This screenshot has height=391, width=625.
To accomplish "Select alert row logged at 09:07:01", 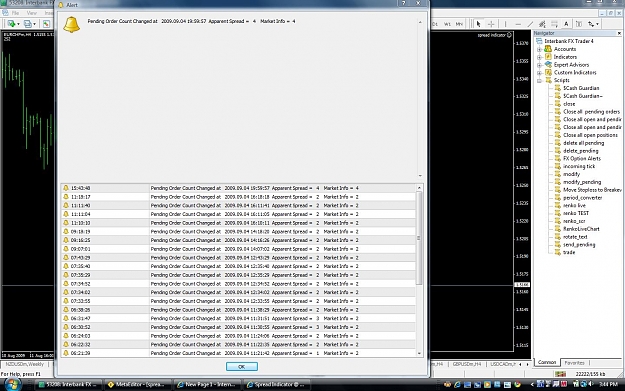I will (x=238, y=249).
